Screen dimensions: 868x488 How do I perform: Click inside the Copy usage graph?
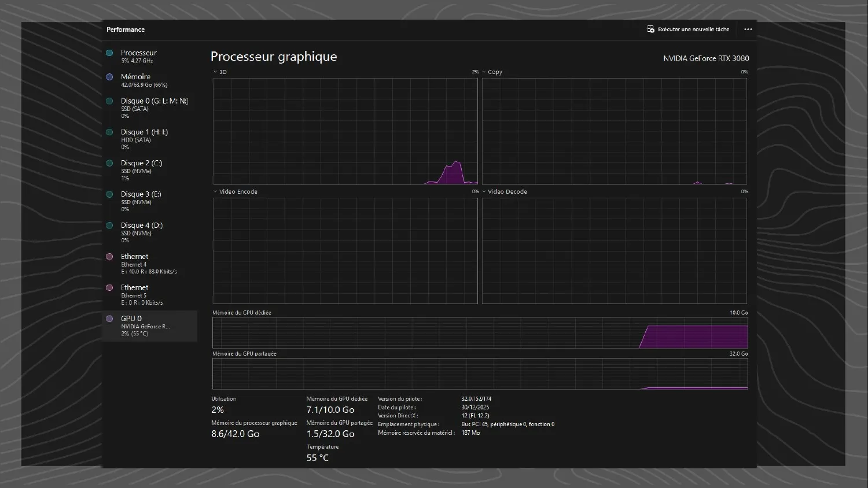614,131
